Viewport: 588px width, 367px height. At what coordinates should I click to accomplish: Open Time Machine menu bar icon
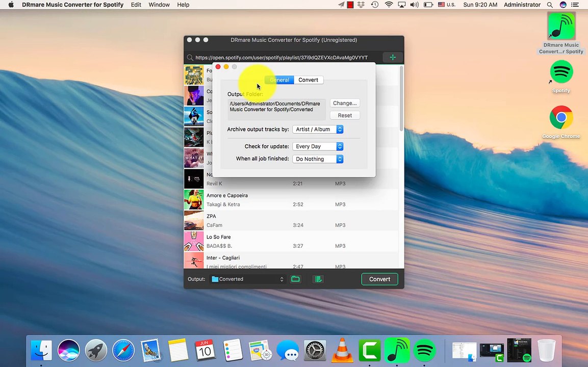pos(375,5)
